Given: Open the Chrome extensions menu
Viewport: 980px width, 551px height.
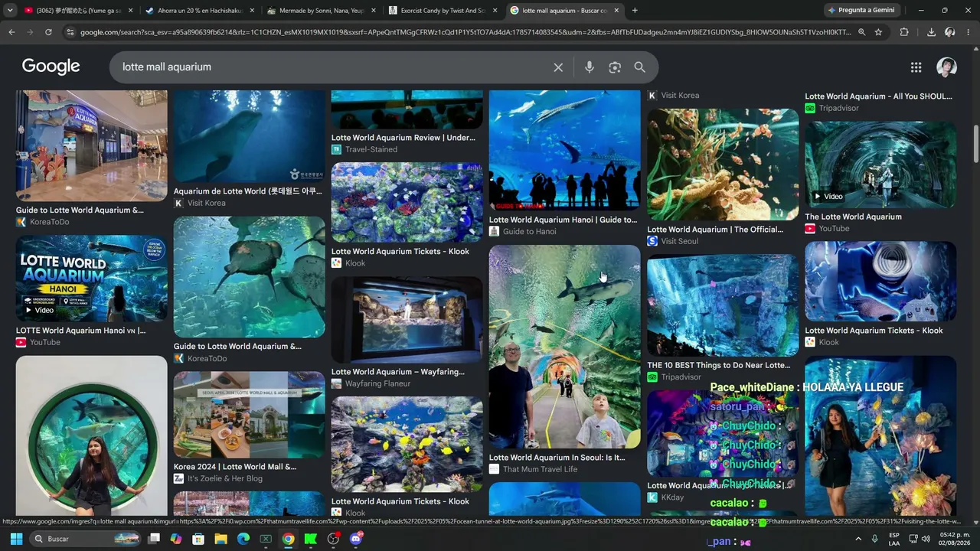Looking at the screenshot, I should 904,32.
